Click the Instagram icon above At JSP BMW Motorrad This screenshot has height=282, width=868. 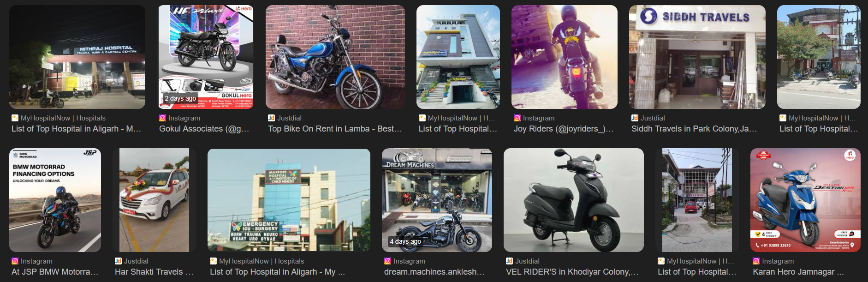pyautogui.click(x=15, y=261)
